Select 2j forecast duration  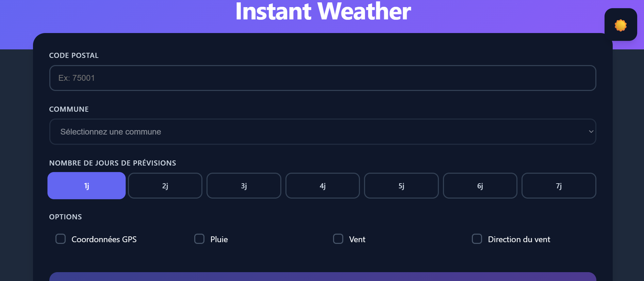click(x=165, y=186)
